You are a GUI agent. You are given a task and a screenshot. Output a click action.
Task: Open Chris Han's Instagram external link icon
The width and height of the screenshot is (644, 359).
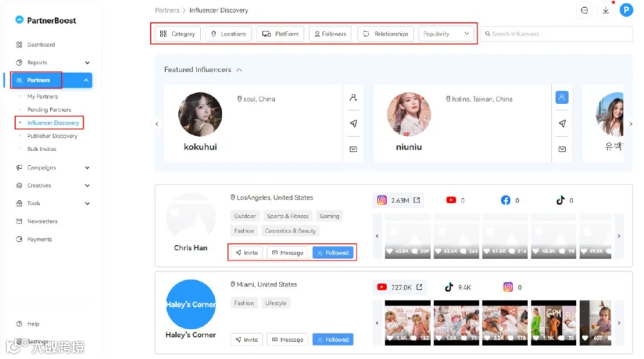(416, 200)
